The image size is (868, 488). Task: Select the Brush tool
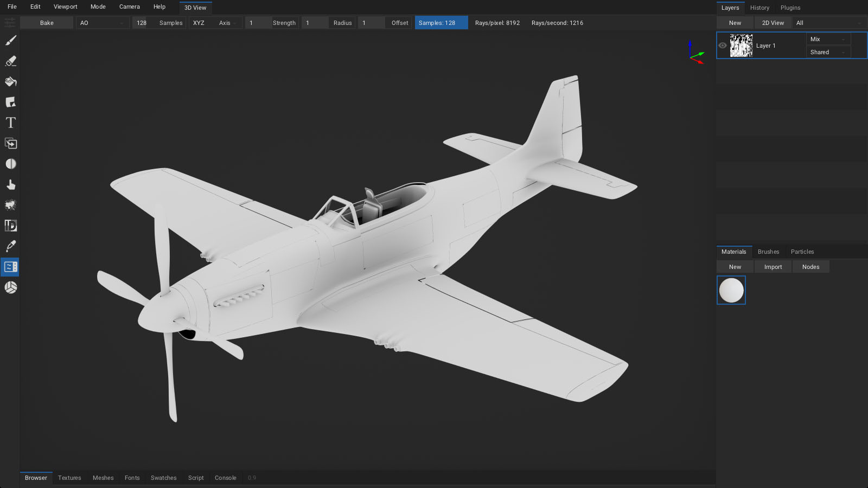pyautogui.click(x=10, y=41)
